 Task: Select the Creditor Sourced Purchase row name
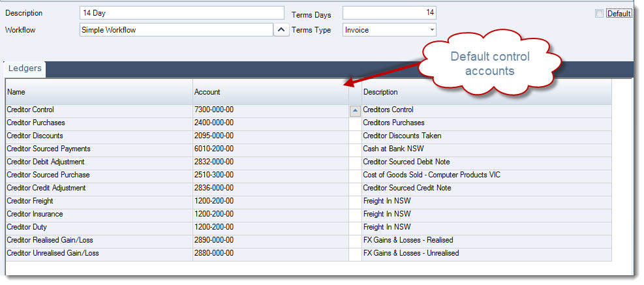click(48, 175)
